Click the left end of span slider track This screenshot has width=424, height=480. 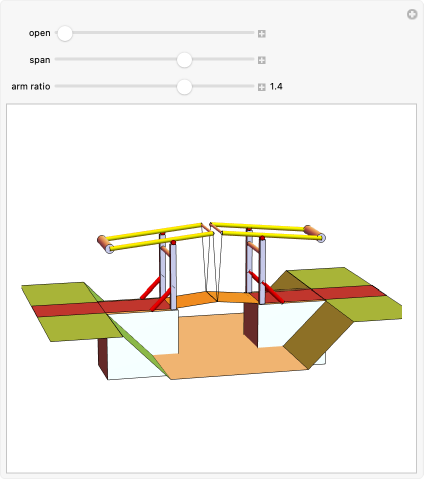[57, 59]
